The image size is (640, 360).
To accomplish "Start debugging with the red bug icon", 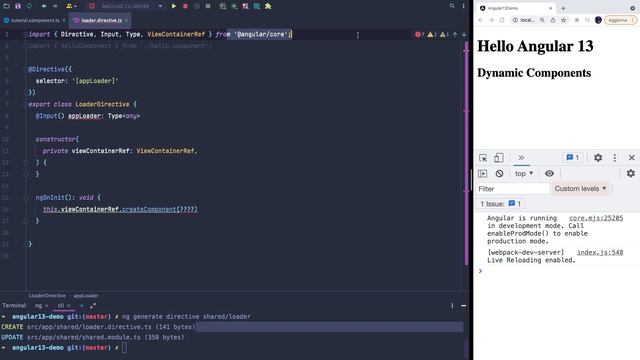I will tap(185, 6).
